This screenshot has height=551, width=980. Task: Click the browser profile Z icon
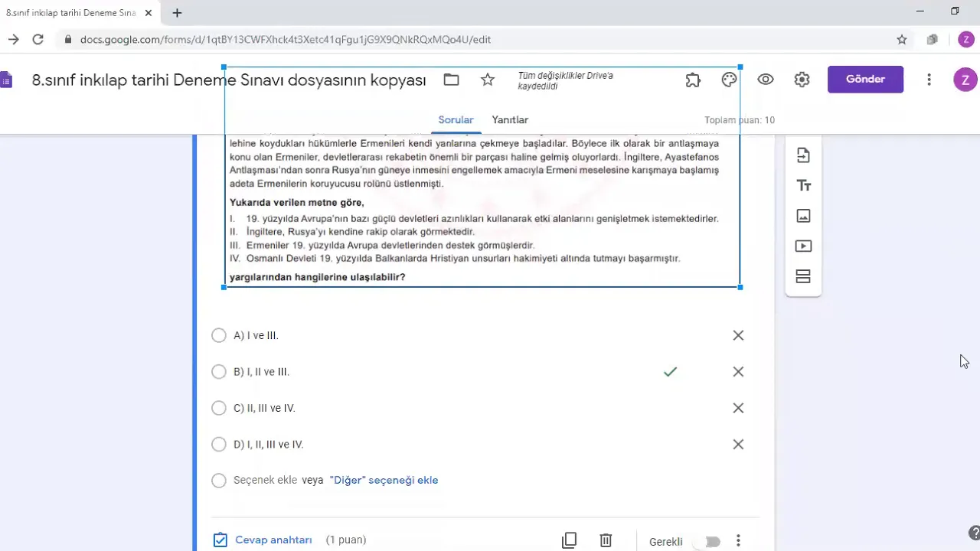966,39
